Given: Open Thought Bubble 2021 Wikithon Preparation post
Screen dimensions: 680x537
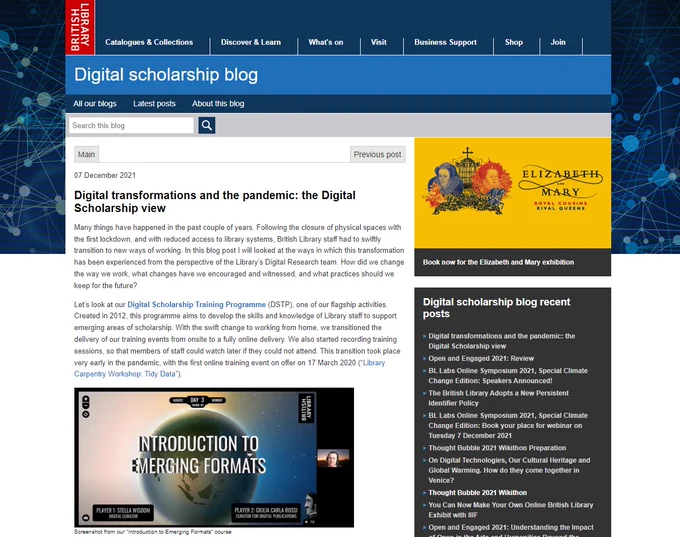Looking at the screenshot, I should (x=497, y=448).
